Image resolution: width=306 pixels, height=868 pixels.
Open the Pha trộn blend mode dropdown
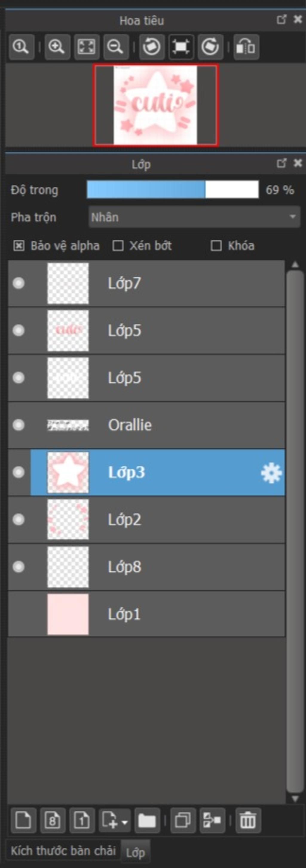click(x=194, y=217)
